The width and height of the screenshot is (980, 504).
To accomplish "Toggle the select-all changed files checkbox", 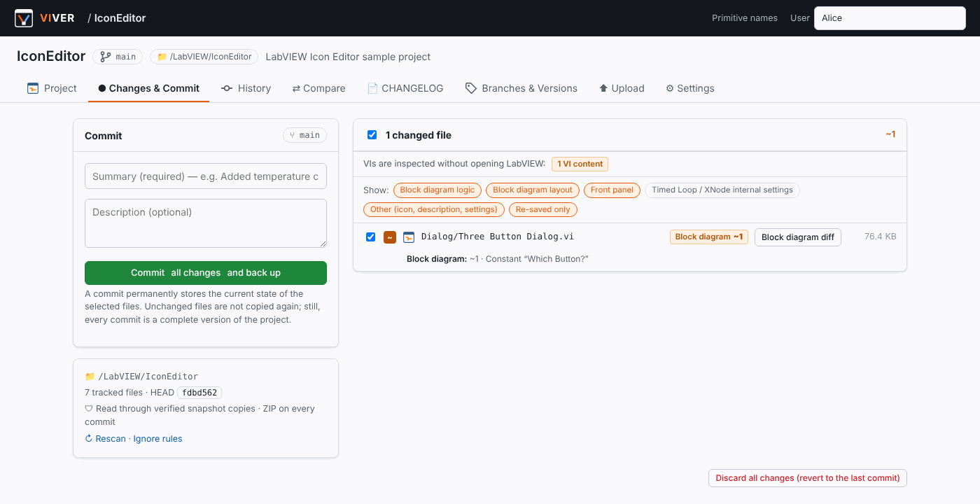I will tap(372, 135).
